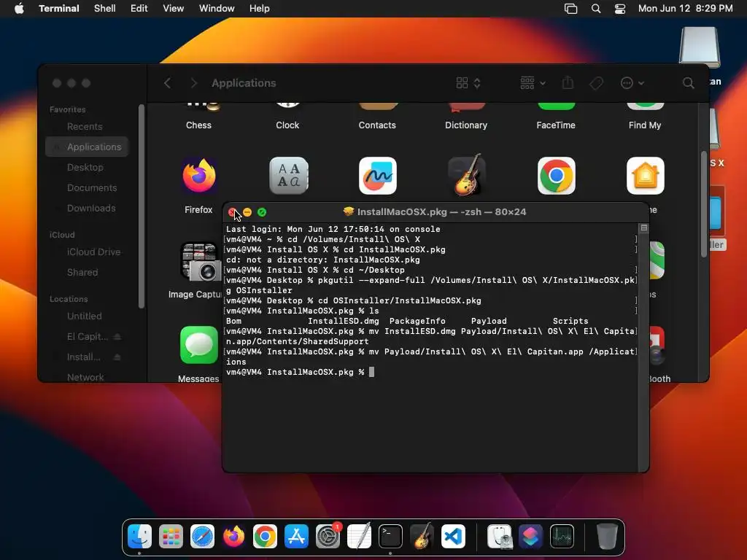
Task: Open Launchpad from the Dock
Action: (x=171, y=536)
